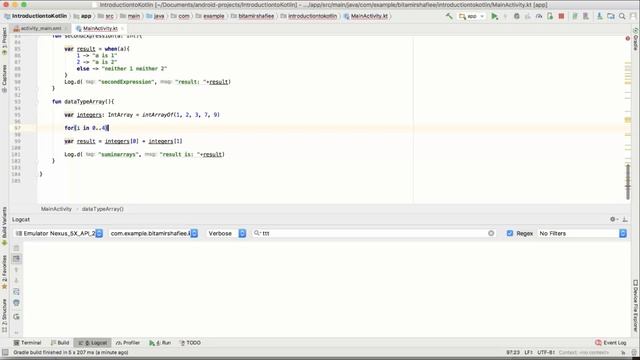Viewport: 640px width, 360px height.
Task: Click the Restart Logcat icon
Action: [x=16, y=316]
